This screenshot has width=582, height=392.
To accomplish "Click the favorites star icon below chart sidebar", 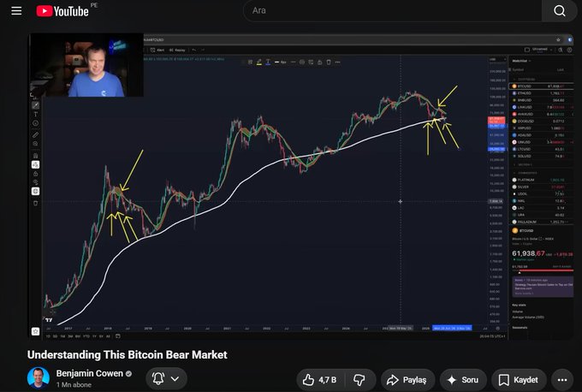I will click(x=35, y=331).
